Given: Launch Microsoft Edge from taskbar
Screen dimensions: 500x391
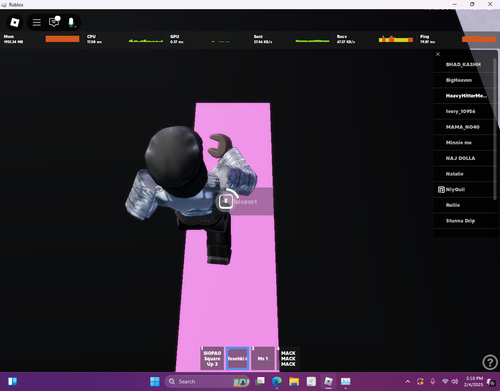Looking at the screenshot, I should coord(277,381).
